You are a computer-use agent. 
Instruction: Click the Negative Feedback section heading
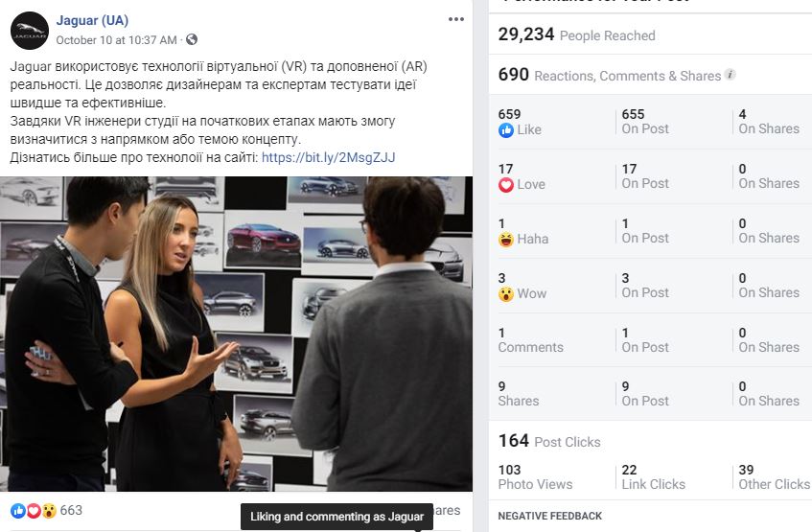[550, 516]
